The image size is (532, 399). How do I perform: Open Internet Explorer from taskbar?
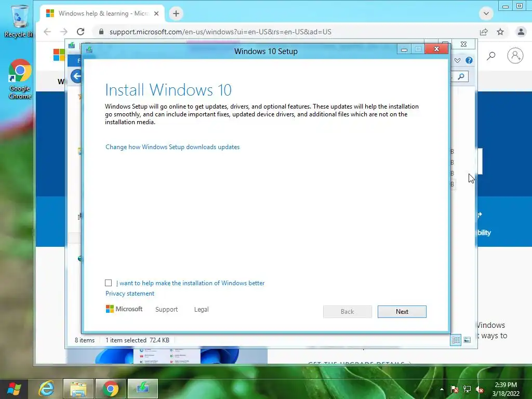pyautogui.click(x=46, y=389)
